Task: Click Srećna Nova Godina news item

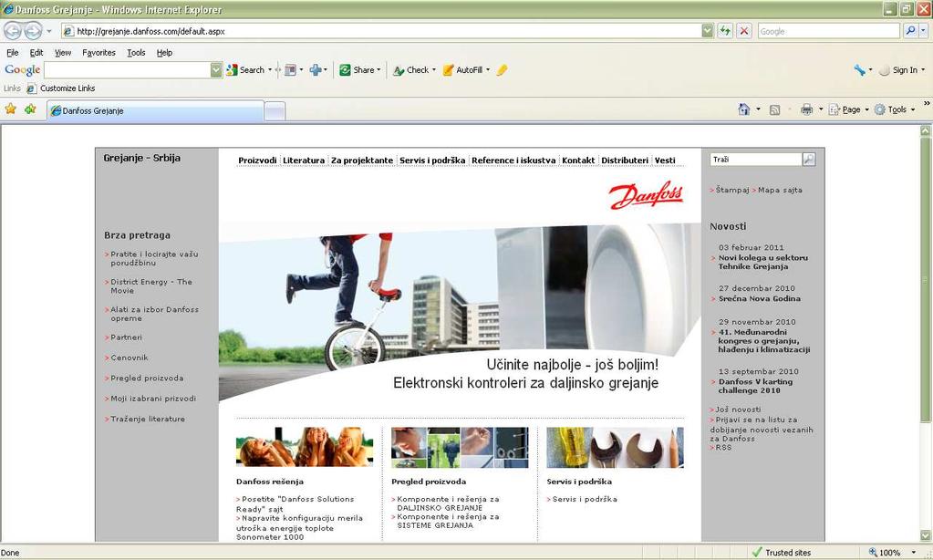Action: (759, 299)
